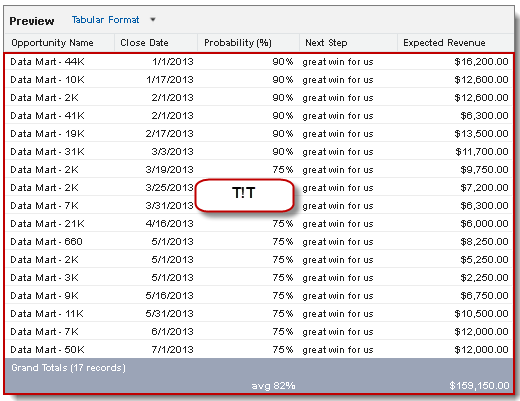Select the 'Data Mart - 21K' cell
The width and height of the screenshot is (520, 401).
(47, 224)
